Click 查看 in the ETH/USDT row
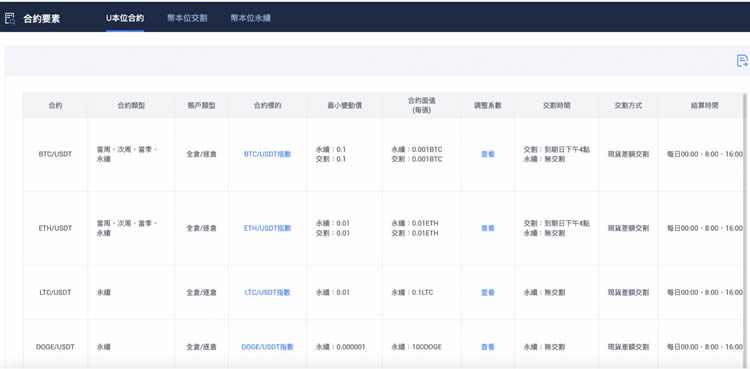This screenshot has width=750, height=369. 487,228
